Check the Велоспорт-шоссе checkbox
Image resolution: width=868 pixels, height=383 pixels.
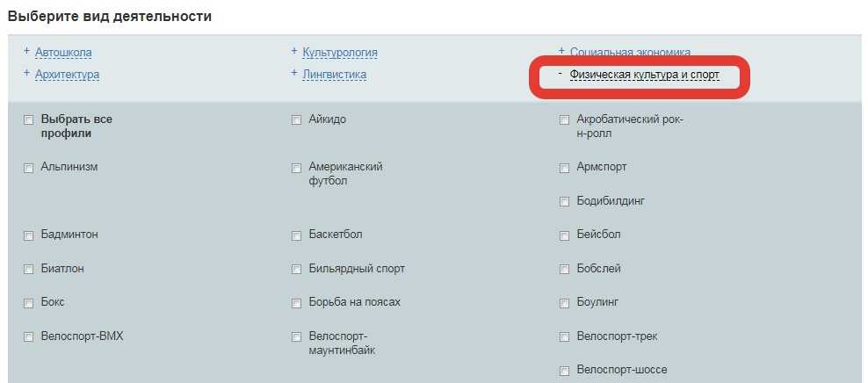pyautogui.click(x=565, y=371)
